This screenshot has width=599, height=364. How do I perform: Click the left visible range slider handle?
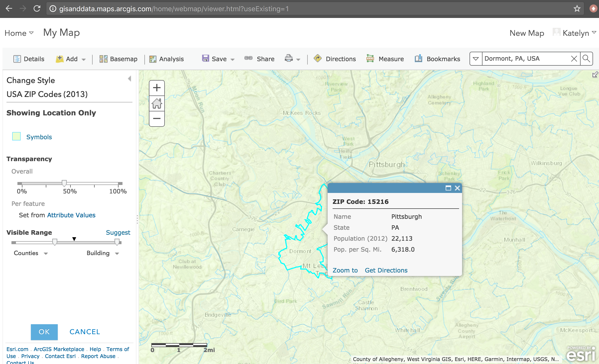coord(55,242)
